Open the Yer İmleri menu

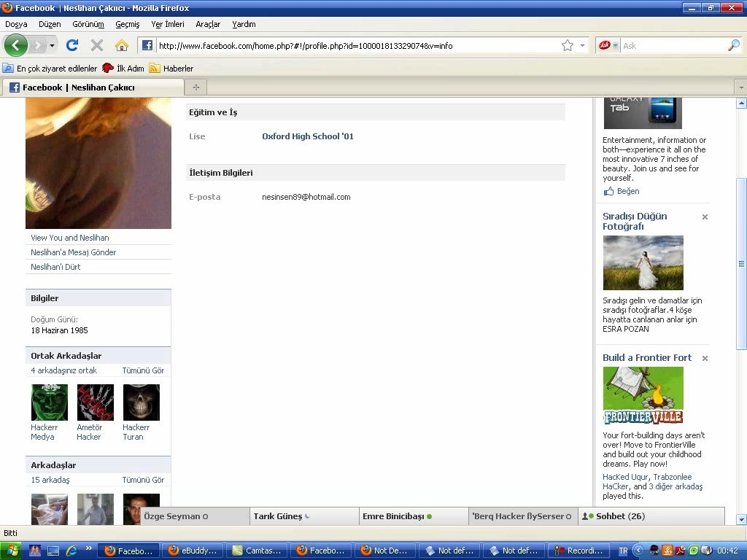click(x=168, y=24)
